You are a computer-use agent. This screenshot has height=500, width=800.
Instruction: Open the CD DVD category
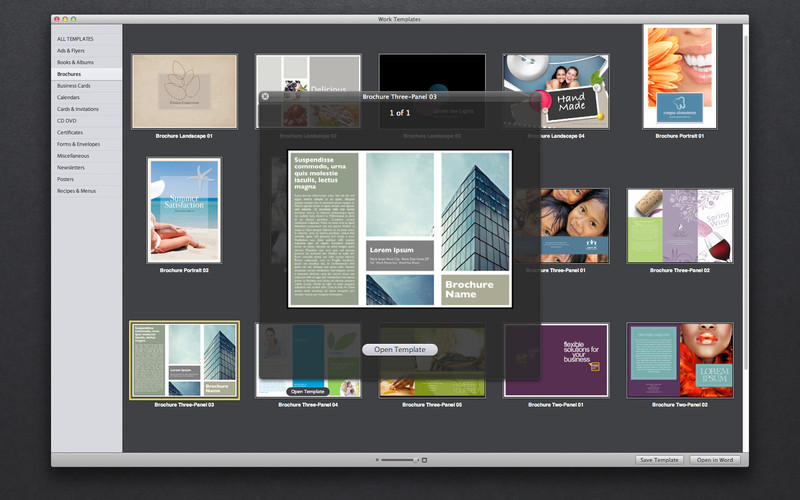point(86,121)
